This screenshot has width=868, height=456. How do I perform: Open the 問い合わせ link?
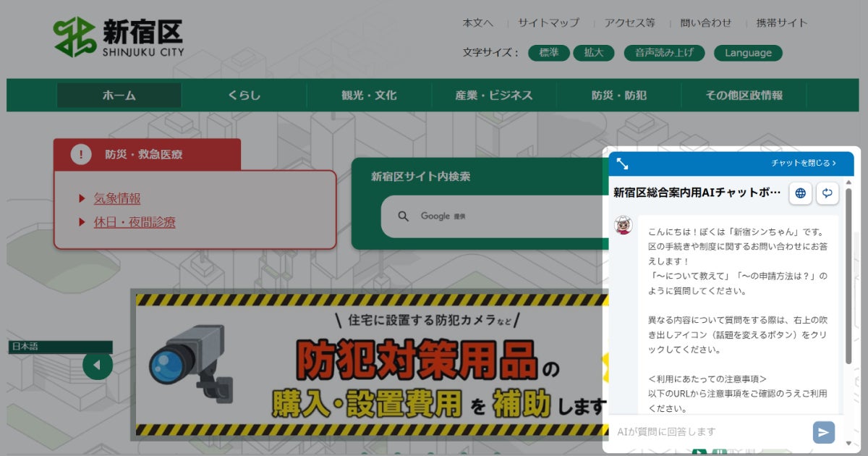706,22
